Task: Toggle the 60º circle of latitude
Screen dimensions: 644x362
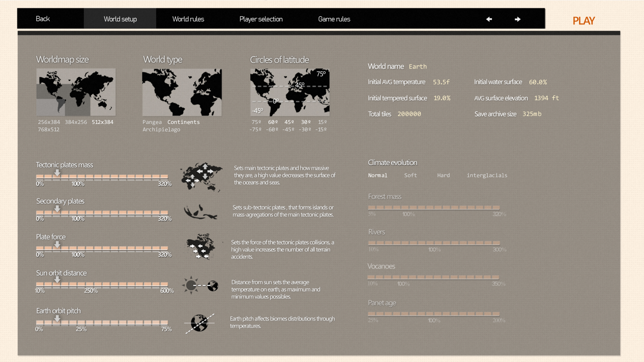Action: pyautogui.click(x=273, y=122)
